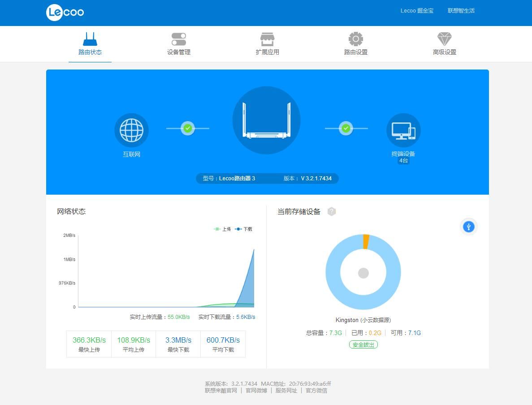Click the store-shaped extension apps icon
The width and height of the screenshot is (532, 405).
pos(268,39)
